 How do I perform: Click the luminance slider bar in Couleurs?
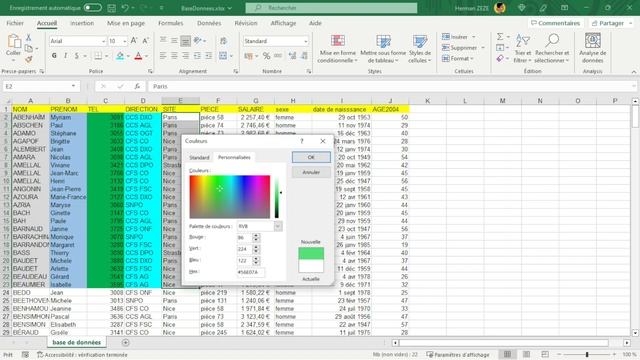point(277,197)
